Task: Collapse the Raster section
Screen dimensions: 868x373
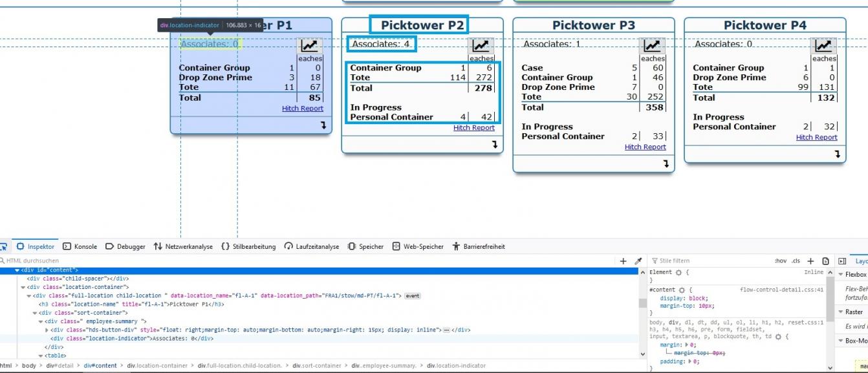Action: [x=840, y=312]
